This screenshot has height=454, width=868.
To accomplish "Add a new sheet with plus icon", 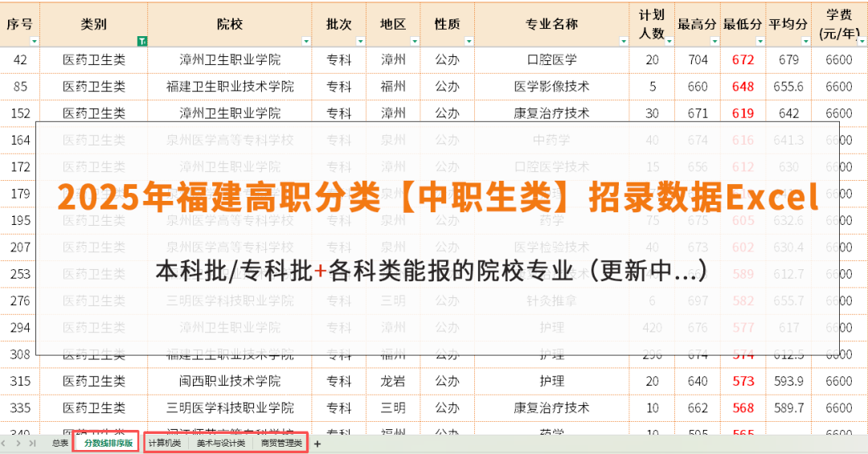I will pos(317,444).
